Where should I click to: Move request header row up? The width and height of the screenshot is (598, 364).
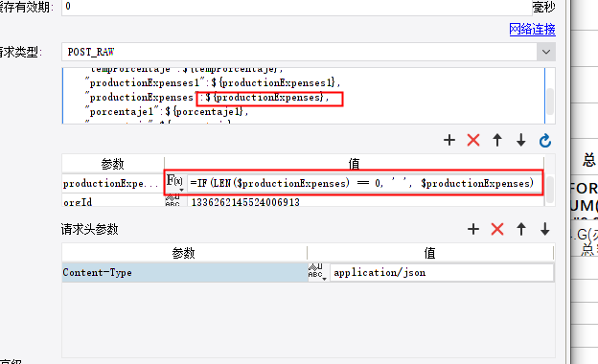click(x=521, y=229)
